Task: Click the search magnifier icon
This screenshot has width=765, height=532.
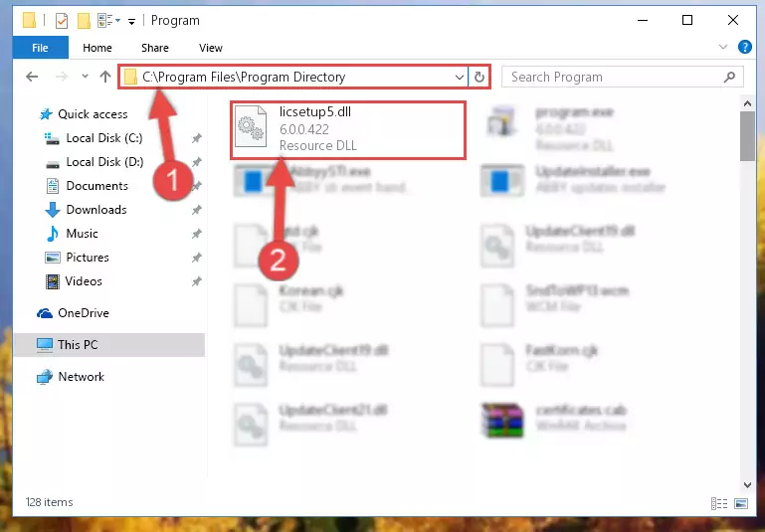Action: tap(729, 77)
